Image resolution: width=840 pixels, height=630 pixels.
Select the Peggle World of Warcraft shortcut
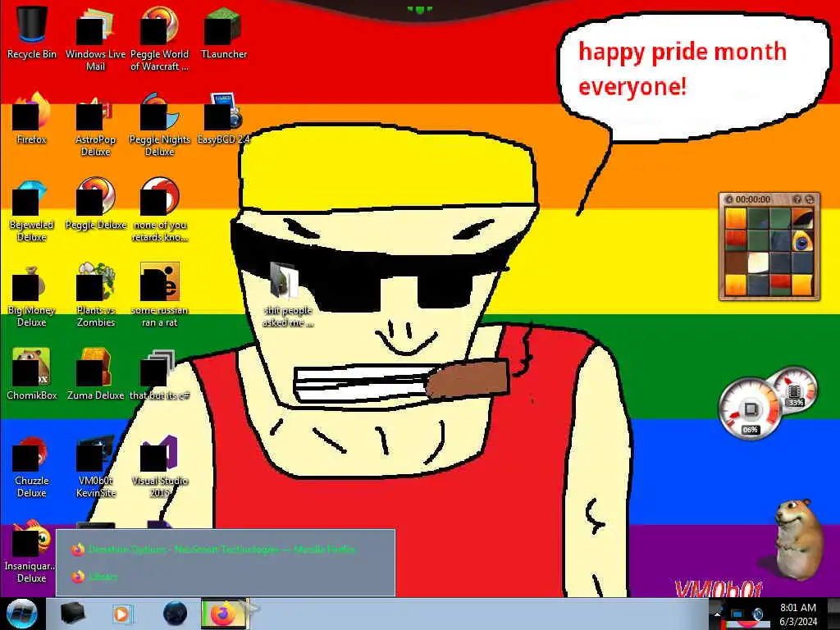(x=160, y=39)
